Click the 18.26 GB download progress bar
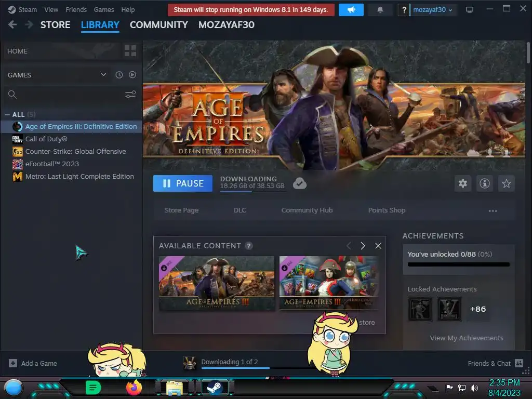This screenshot has height=399, width=532. pyautogui.click(x=253, y=192)
